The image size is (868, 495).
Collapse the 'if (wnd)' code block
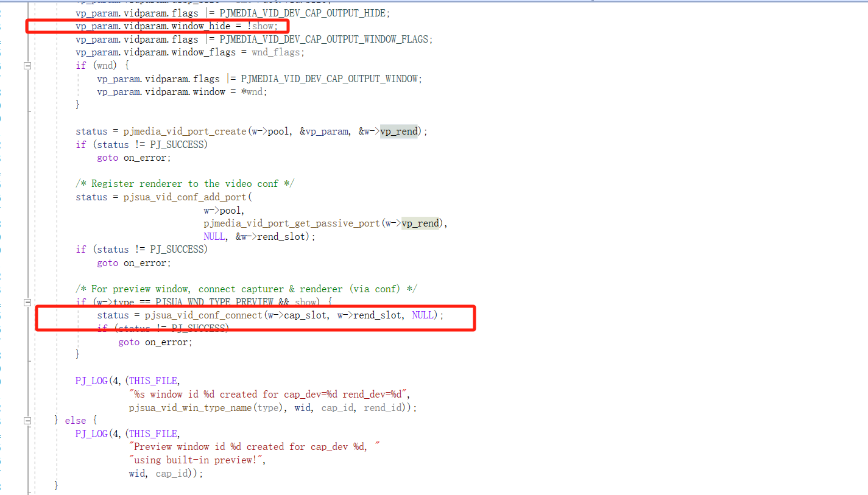point(27,66)
